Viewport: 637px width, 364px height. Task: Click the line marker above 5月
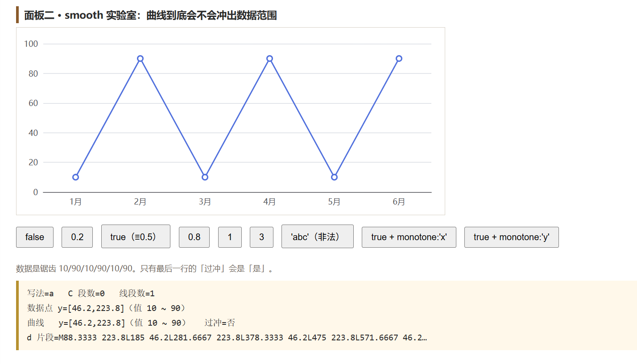tap(335, 177)
